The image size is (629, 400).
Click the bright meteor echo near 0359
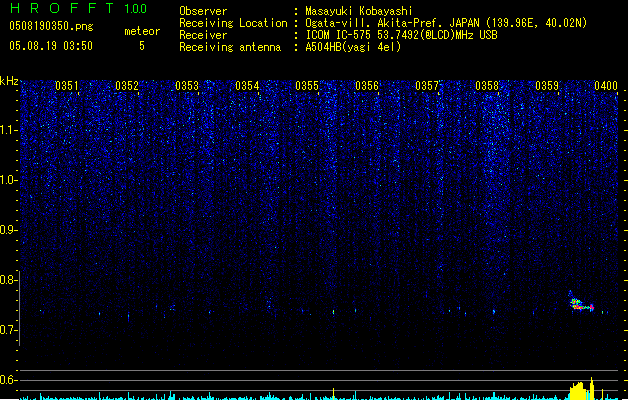581,303
